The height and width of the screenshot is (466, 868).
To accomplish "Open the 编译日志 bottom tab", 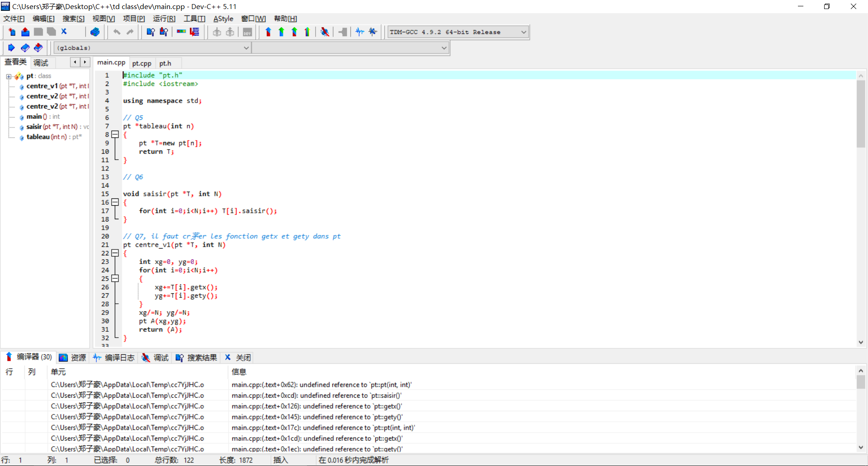I will pos(114,358).
